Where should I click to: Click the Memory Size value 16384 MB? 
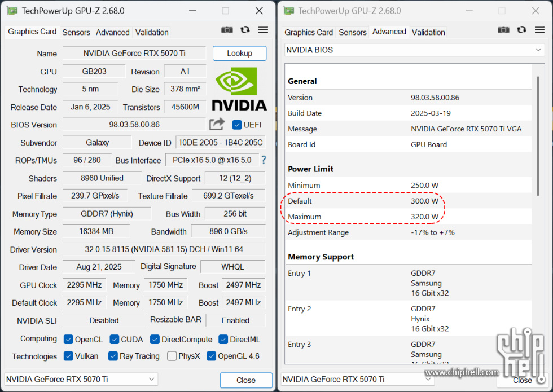(x=96, y=231)
